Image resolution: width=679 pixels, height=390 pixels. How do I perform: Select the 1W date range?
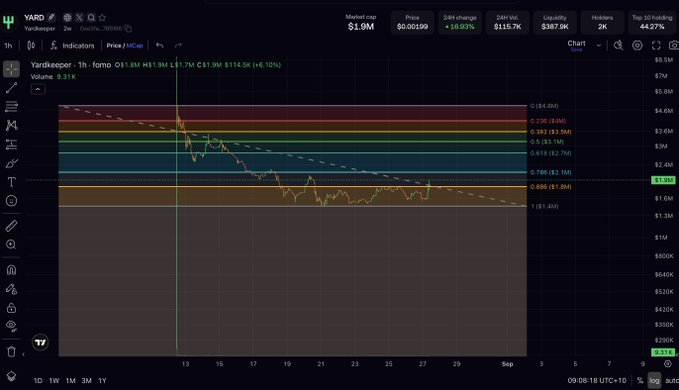pyautogui.click(x=54, y=381)
